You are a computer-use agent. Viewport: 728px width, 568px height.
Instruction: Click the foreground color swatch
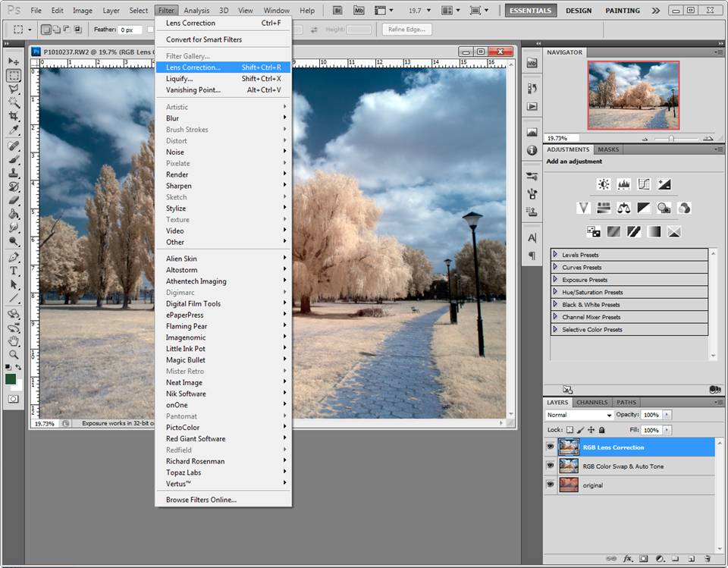tap(11, 378)
